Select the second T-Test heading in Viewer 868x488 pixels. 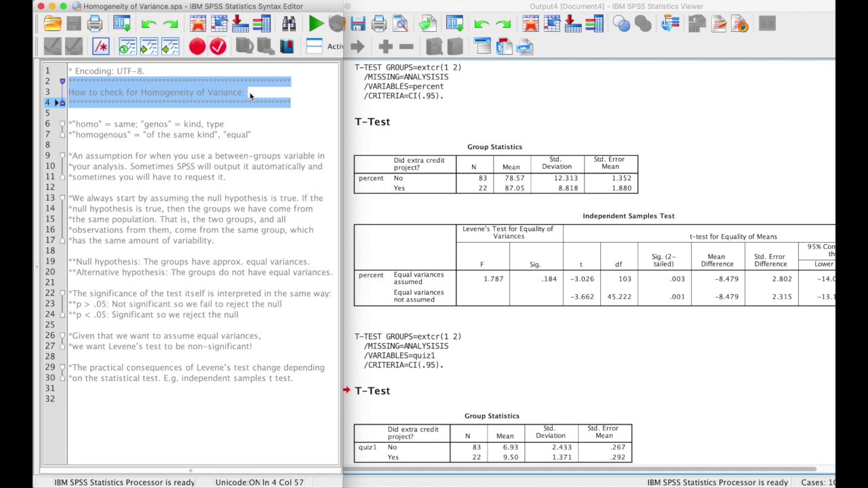(372, 391)
